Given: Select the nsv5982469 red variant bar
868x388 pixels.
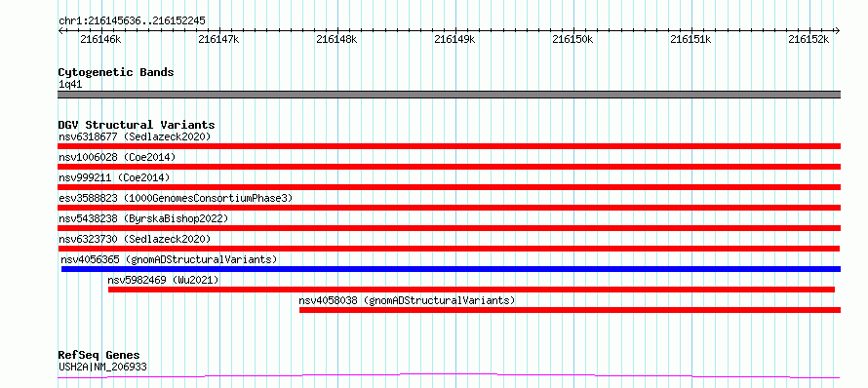Looking at the screenshot, I should [x=471, y=290].
